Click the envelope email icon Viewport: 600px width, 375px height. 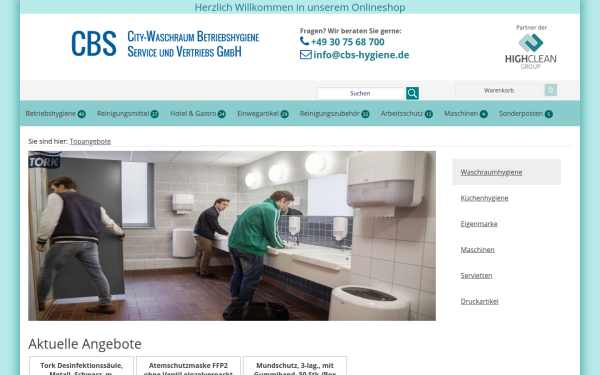click(306, 55)
